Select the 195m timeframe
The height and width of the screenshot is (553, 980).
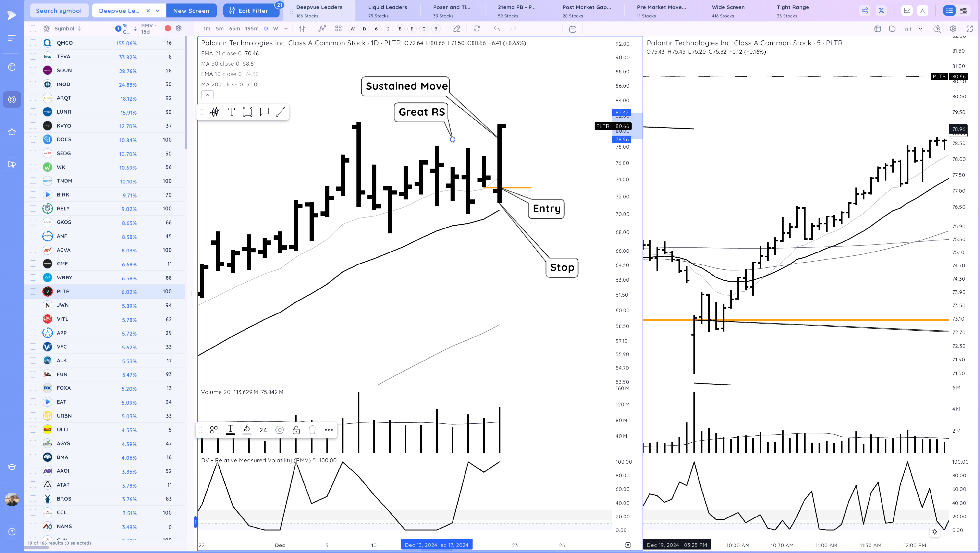(252, 28)
